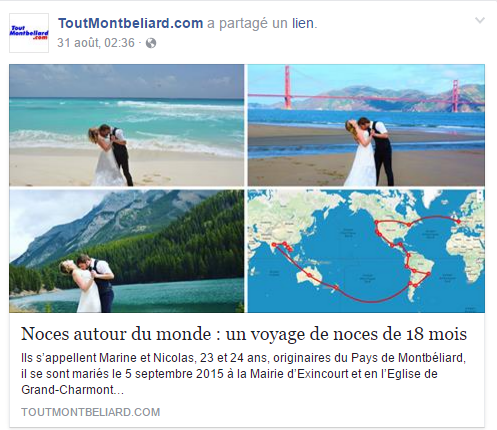Click the zoom control on map corner
This screenshot has width=497, height=430.
480,196
